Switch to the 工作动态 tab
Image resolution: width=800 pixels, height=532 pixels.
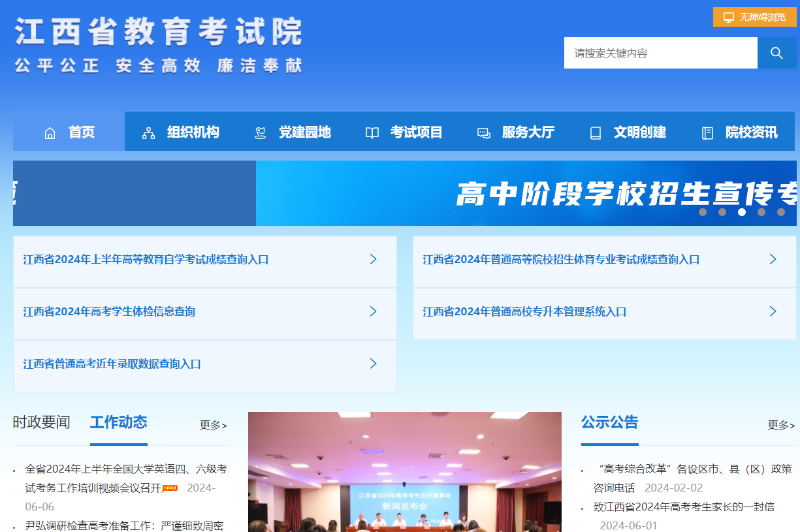(119, 422)
